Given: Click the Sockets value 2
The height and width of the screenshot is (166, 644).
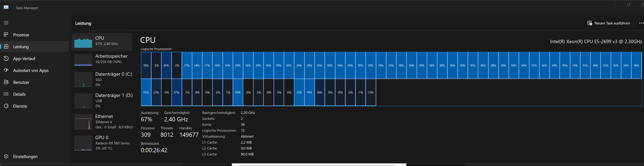Looking at the screenshot, I should click(242, 119).
